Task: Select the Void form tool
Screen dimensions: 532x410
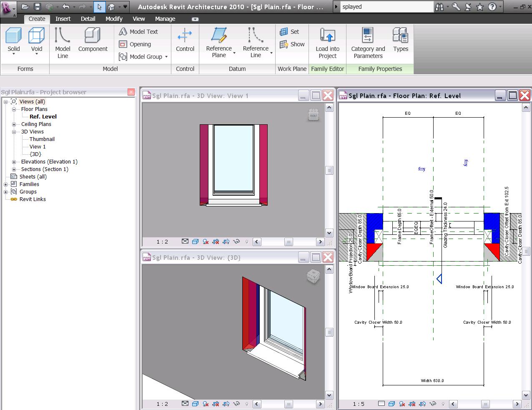Action: pyautogui.click(x=37, y=41)
